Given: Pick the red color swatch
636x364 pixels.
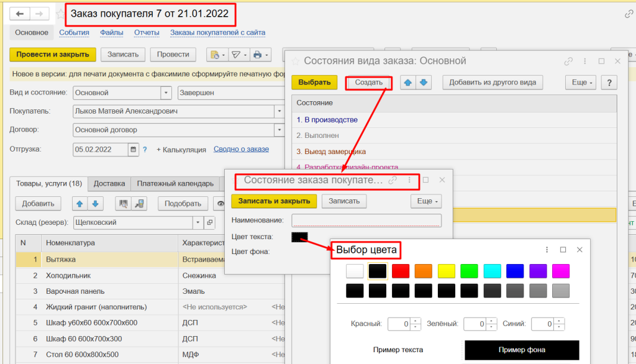Looking at the screenshot, I should tap(401, 271).
